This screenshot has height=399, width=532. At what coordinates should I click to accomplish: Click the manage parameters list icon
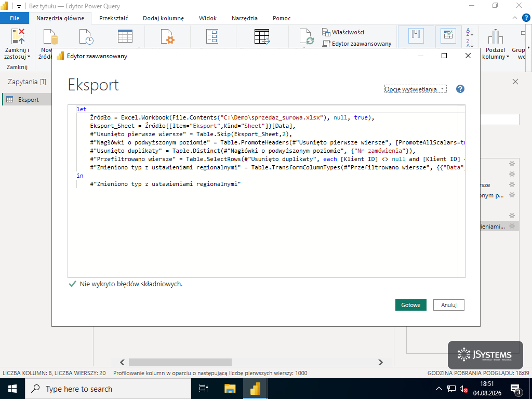click(x=212, y=36)
